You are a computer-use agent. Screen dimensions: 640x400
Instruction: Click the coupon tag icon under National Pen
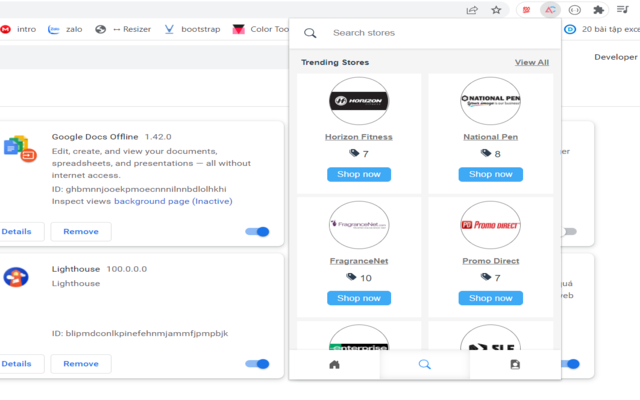(486, 153)
